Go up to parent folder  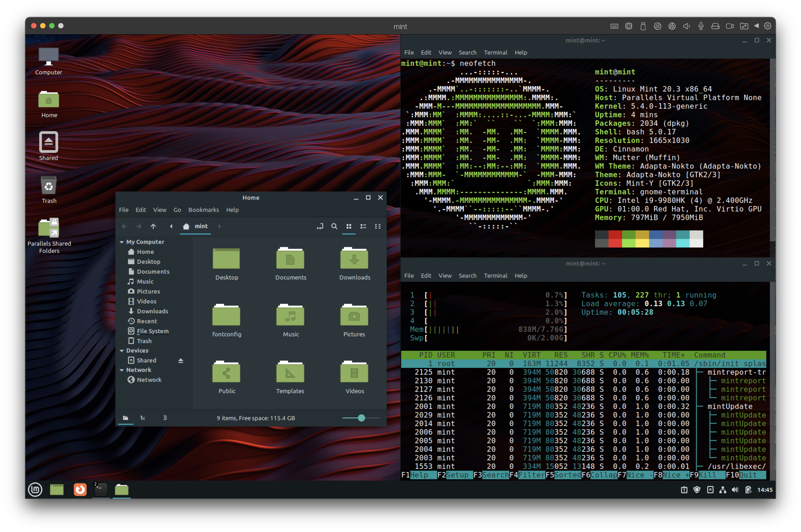[153, 226]
